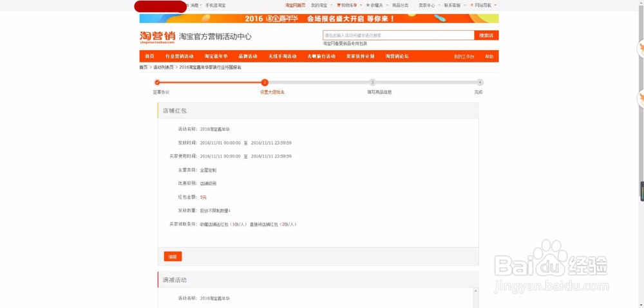Go to 淘宝网首页 link
Image resolution: width=644 pixels, height=308 pixels.
click(296, 5)
